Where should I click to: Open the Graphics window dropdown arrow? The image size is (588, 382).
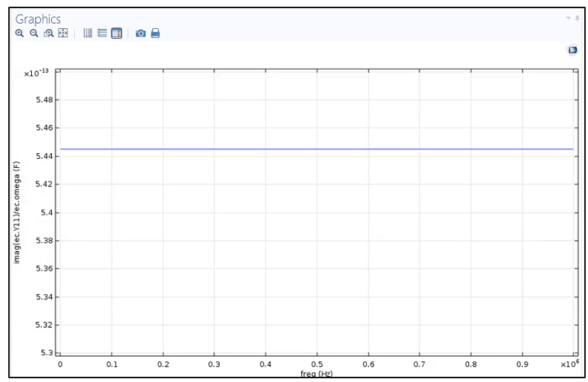pos(569,17)
